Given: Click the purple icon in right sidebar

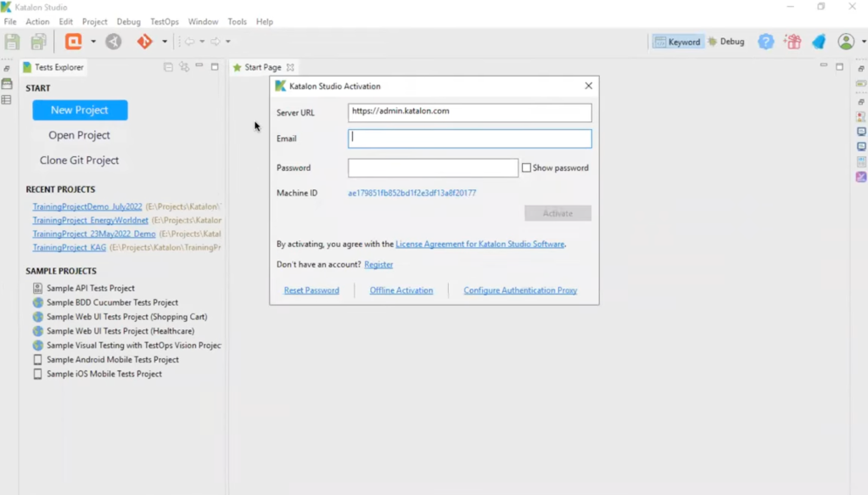Looking at the screenshot, I should (x=861, y=177).
